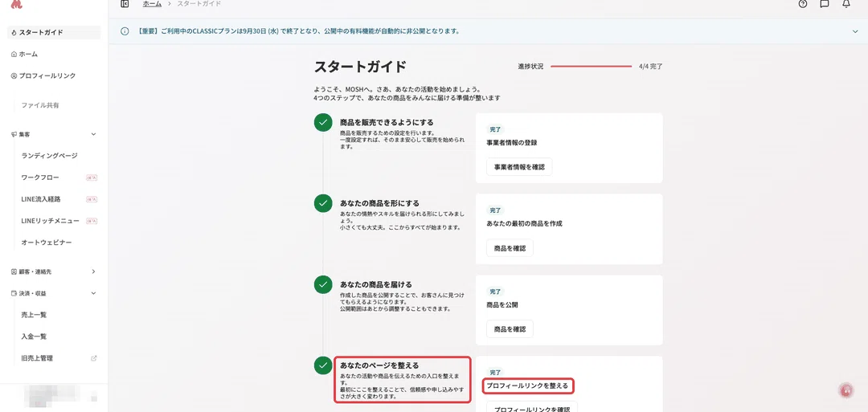Image resolution: width=868 pixels, height=412 pixels.
Task: Click the BETA badge next to LINEリッチメニュー
Action: click(x=92, y=221)
